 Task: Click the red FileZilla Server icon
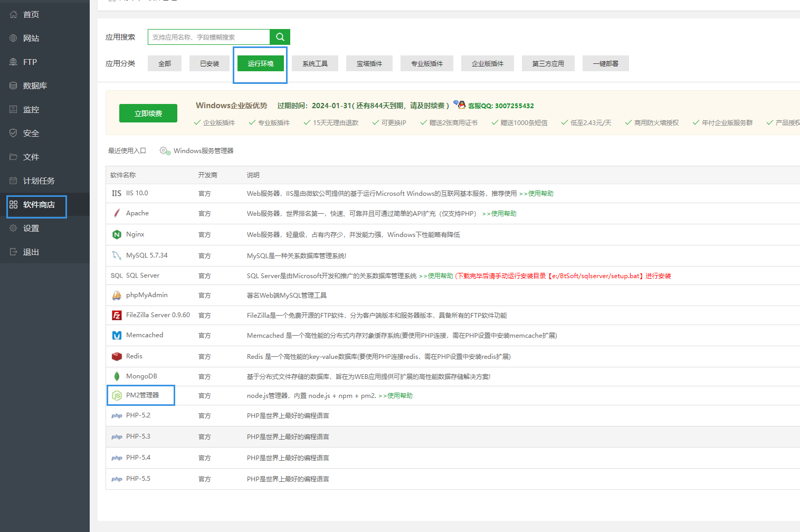[117, 315]
